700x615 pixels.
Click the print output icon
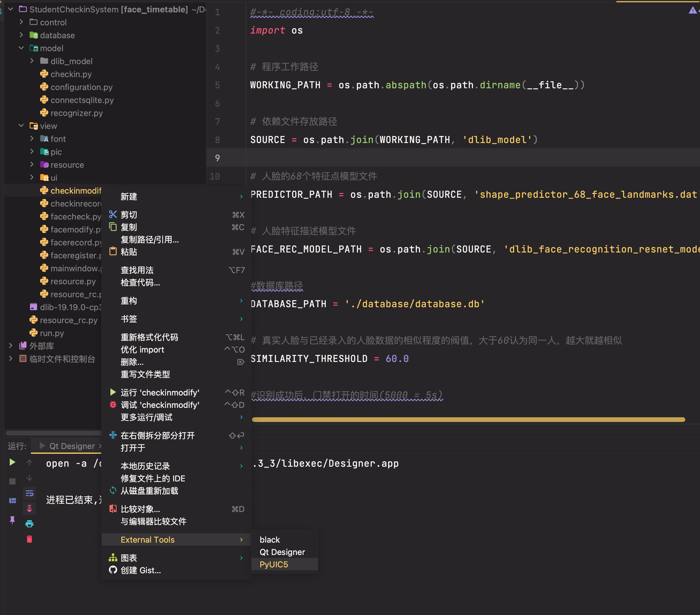29,523
